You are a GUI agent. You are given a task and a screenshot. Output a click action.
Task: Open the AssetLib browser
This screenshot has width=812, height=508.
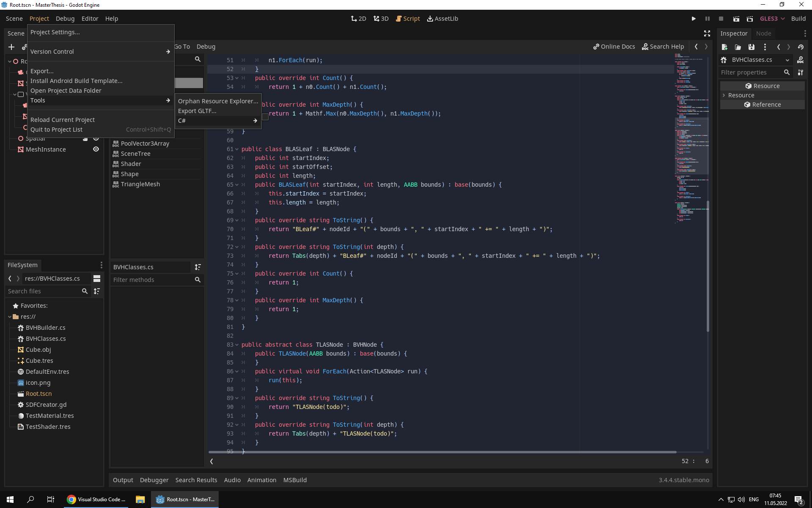[442, 19]
